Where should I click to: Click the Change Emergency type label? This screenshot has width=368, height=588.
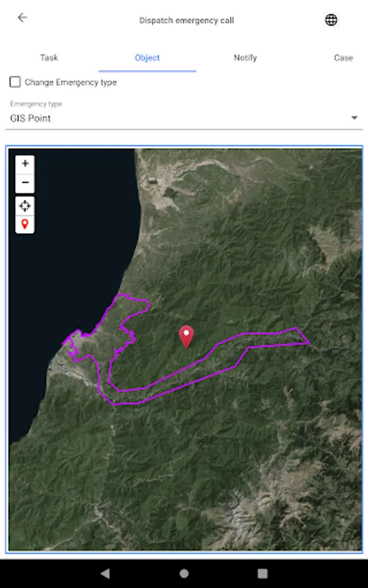pyautogui.click(x=71, y=82)
